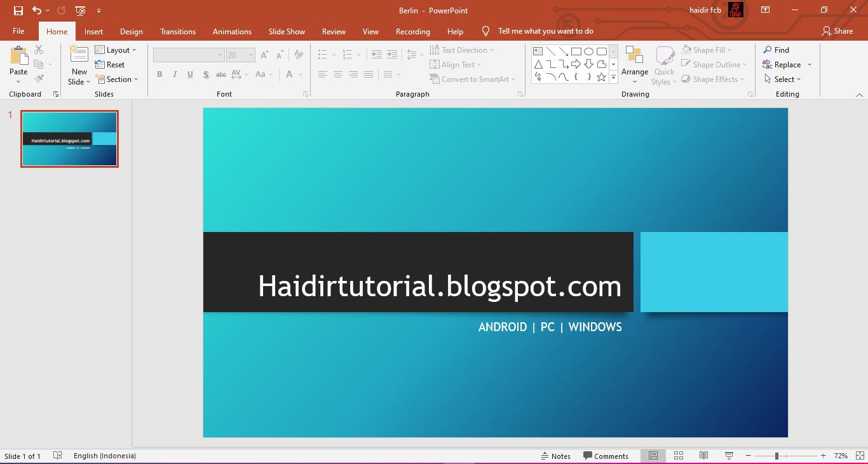Viewport: 868px width, 464px height.
Task: Toggle strikethrough formatting
Action: (220, 74)
